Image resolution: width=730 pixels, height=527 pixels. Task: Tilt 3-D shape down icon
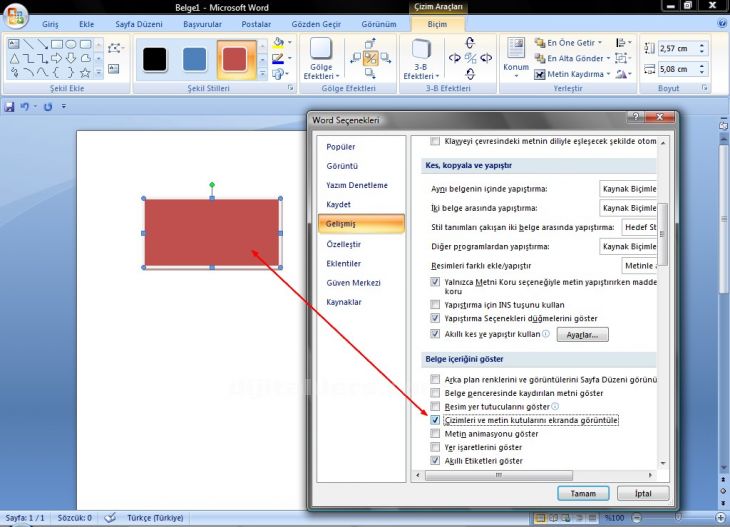(x=470, y=74)
